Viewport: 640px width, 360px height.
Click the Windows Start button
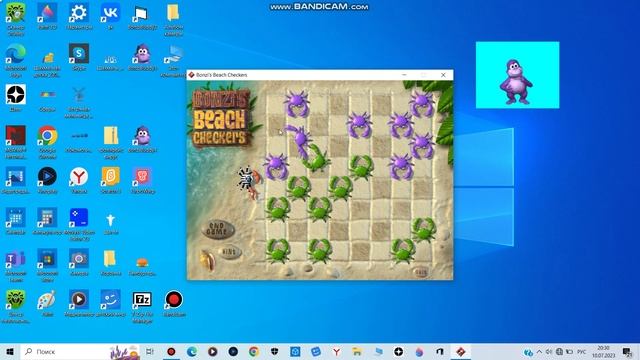(x=10, y=351)
